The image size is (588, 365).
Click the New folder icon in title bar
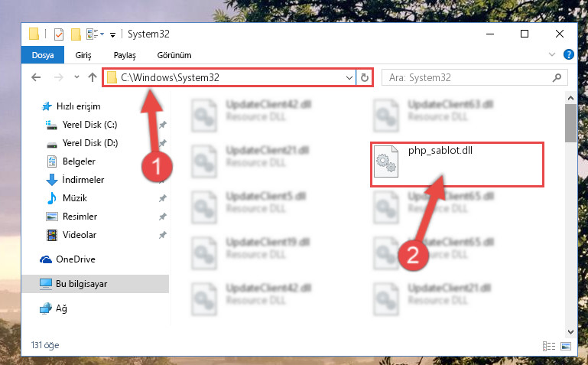click(76, 34)
